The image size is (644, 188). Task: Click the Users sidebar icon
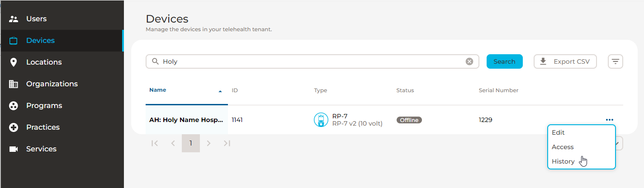[14, 19]
